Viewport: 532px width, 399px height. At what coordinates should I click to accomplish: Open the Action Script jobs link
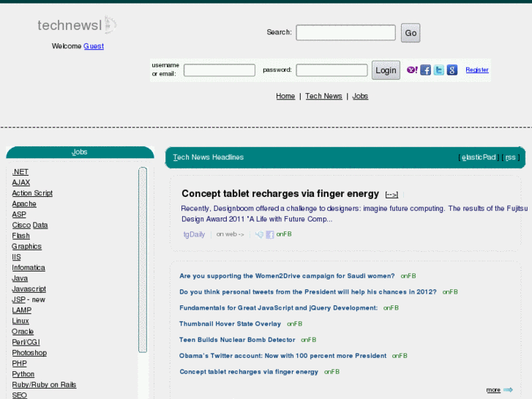click(32, 193)
